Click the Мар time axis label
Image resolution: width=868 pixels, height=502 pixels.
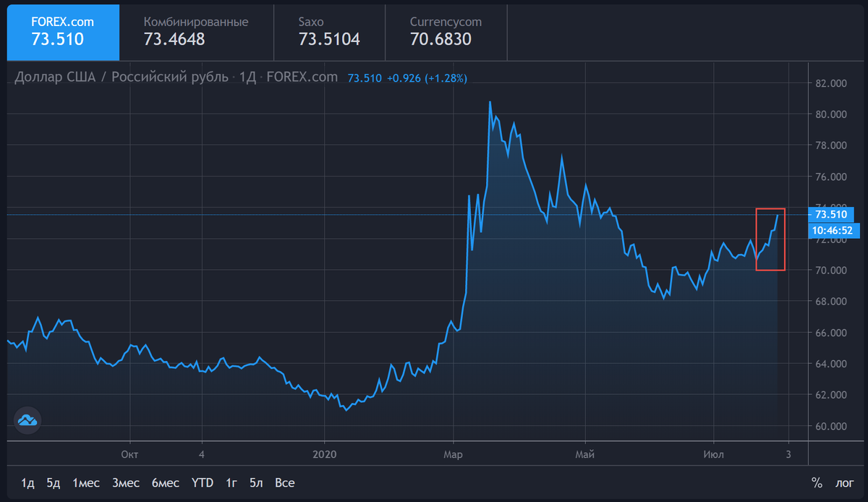(454, 454)
